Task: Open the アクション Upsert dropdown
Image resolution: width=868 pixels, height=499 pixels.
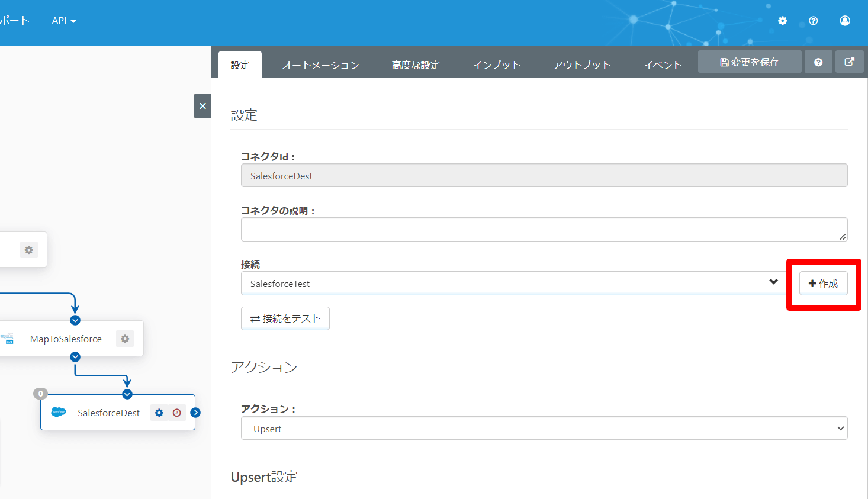Action: (x=544, y=428)
